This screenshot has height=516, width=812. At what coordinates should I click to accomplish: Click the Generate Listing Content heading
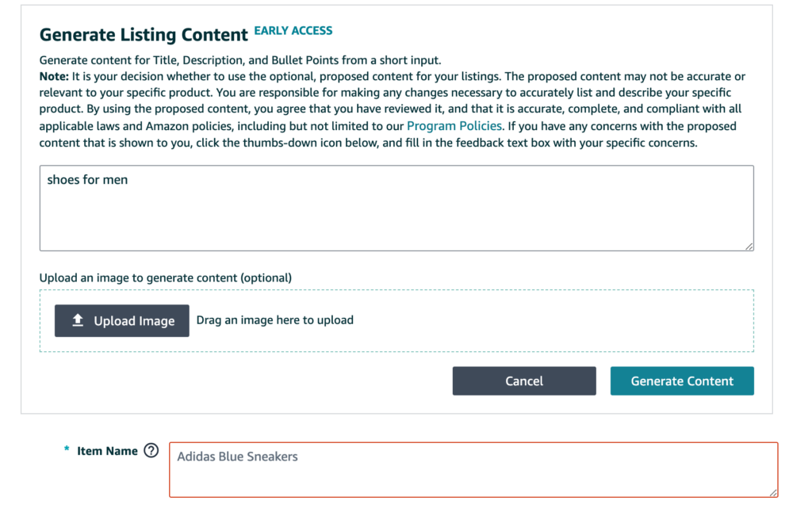(143, 35)
